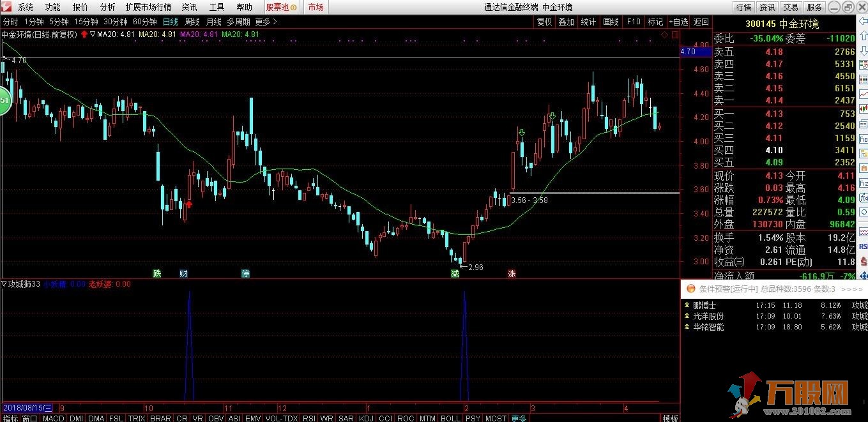
Task: Open the 分析 menu
Action: coord(108,7)
